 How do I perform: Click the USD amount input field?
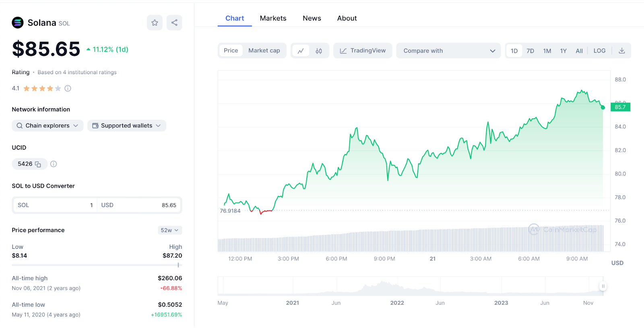139,205
